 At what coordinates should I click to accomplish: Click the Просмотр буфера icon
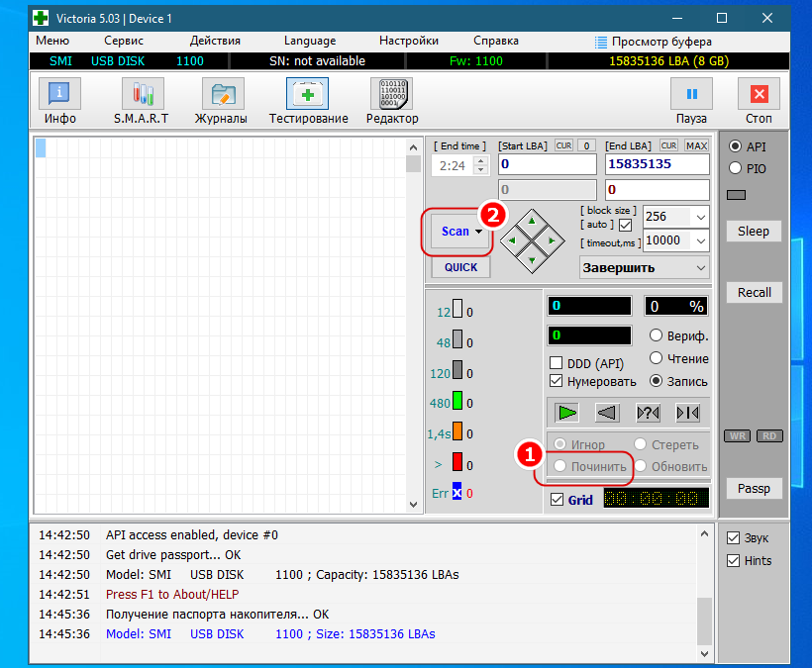[x=602, y=42]
